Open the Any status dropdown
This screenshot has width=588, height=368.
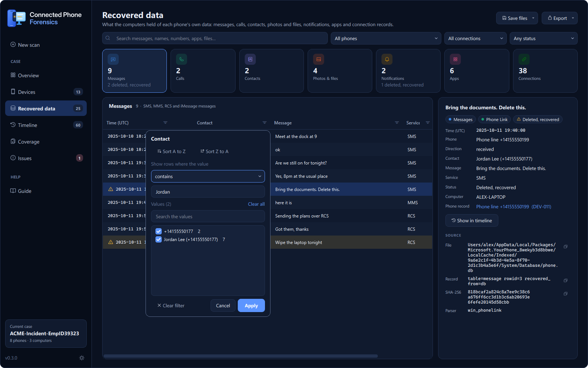click(544, 38)
